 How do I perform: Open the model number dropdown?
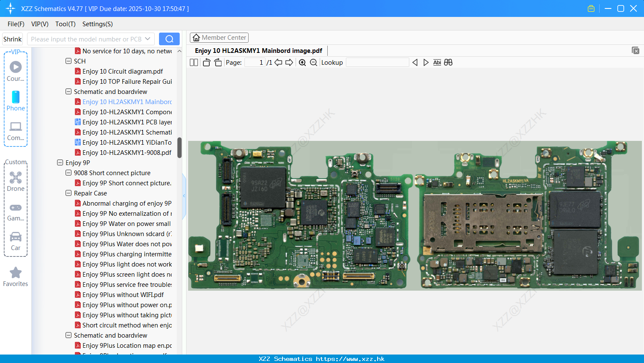coord(148,39)
